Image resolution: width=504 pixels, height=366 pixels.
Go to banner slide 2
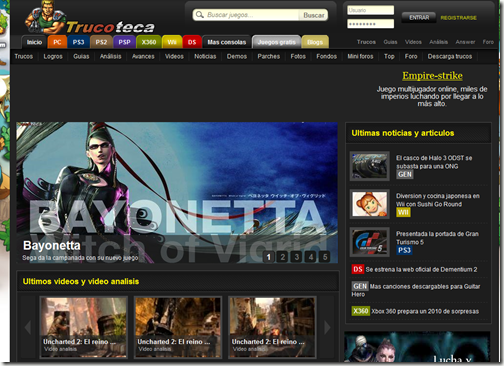pyautogui.click(x=283, y=257)
